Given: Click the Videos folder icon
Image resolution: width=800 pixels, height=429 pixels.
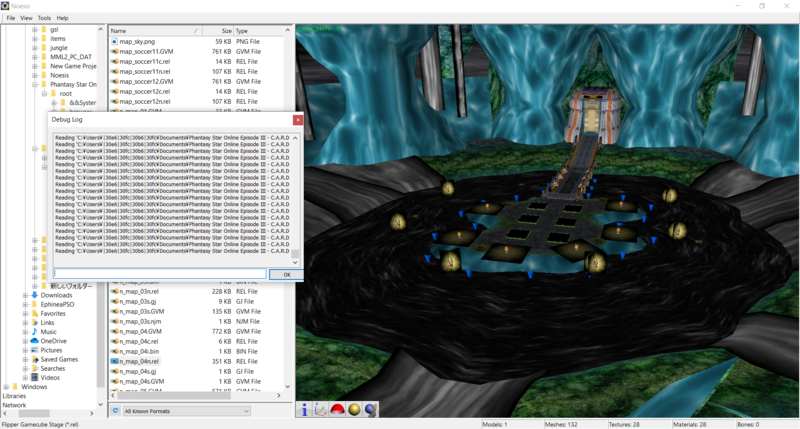Looking at the screenshot, I should point(35,377).
